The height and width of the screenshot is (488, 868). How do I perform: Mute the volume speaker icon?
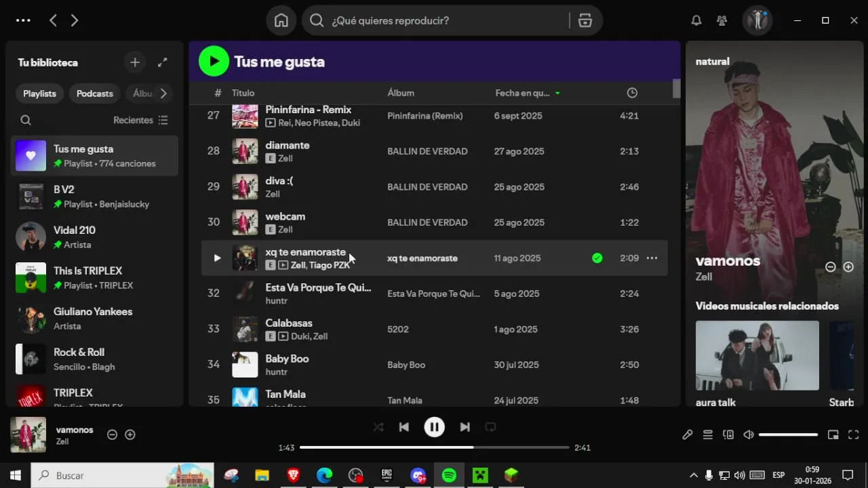click(749, 434)
